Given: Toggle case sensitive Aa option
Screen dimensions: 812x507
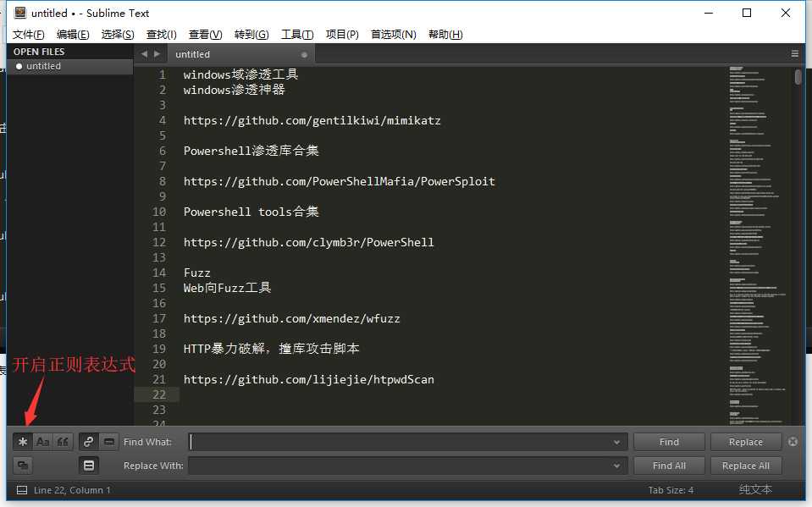Looking at the screenshot, I should (x=42, y=442).
